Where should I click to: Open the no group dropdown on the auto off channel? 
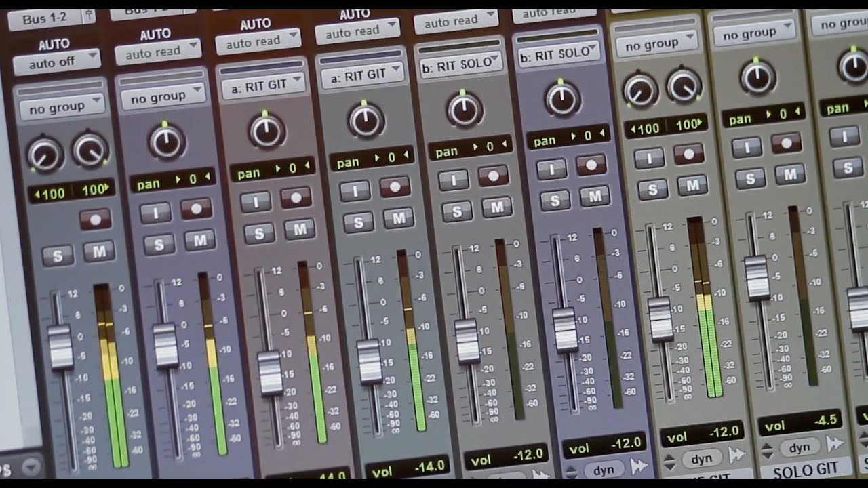(61, 107)
